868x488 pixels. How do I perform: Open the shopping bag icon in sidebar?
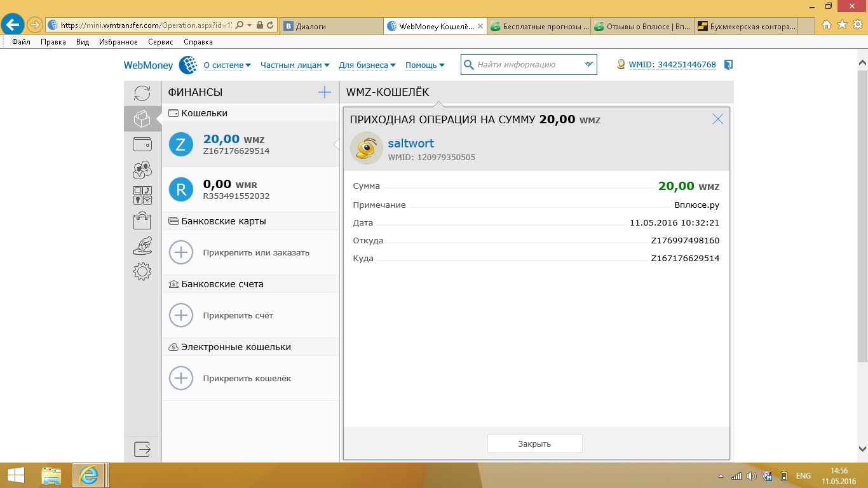pos(142,220)
